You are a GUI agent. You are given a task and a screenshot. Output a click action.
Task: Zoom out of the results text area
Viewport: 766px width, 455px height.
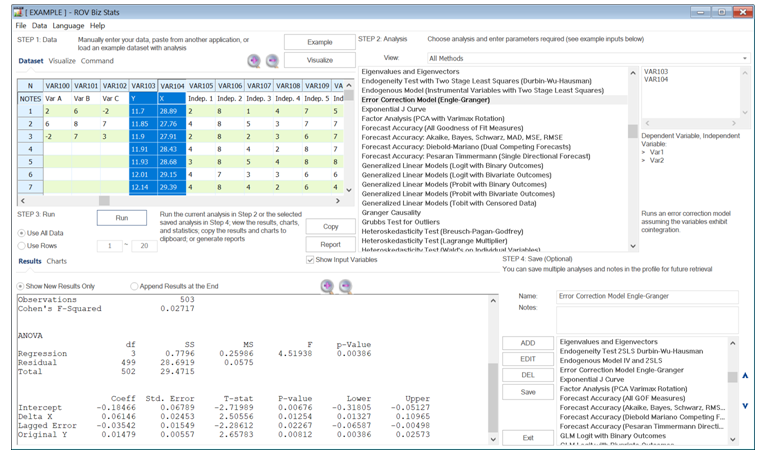tap(345, 286)
